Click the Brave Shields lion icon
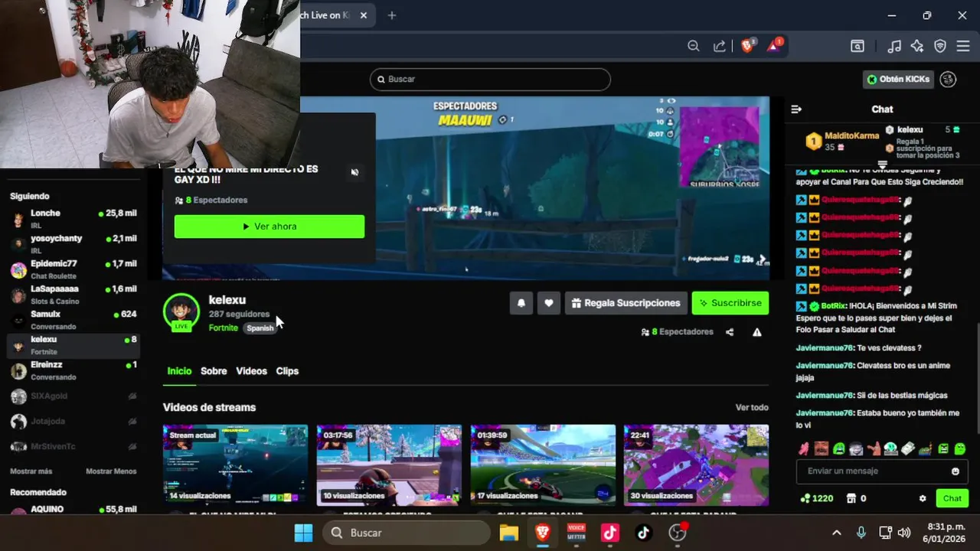This screenshot has height=551, width=980. click(747, 46)
